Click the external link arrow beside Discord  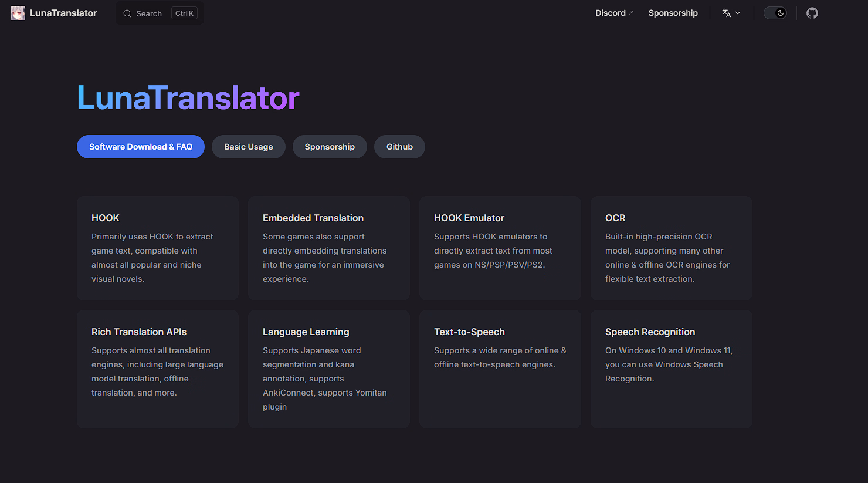pyautogui.click(x=632, y=12)
